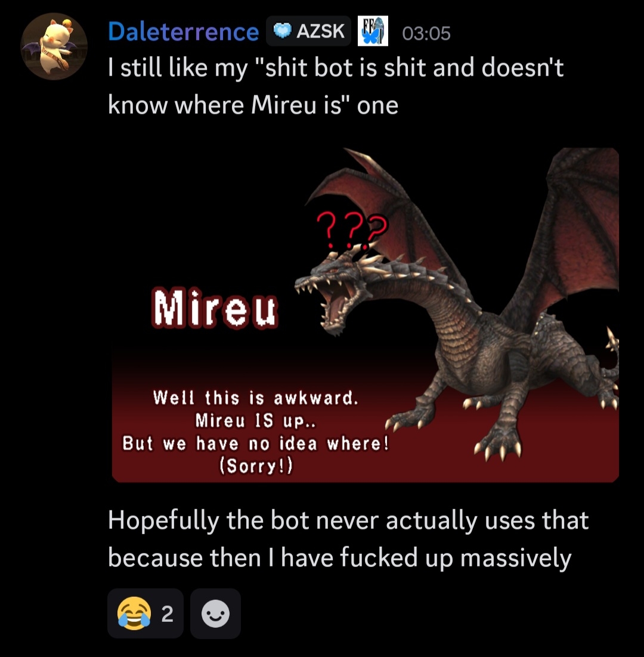Open Daleterrence's moogle avatar profile

[x=54, y=47]
